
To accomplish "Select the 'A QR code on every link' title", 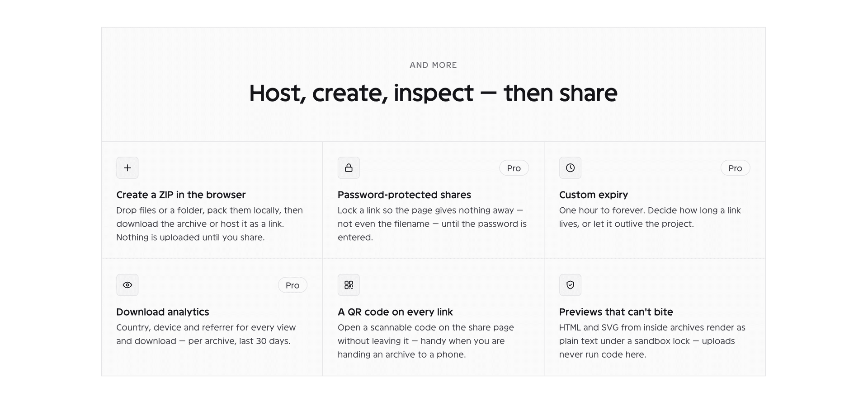I will click(x=395, y=312).
